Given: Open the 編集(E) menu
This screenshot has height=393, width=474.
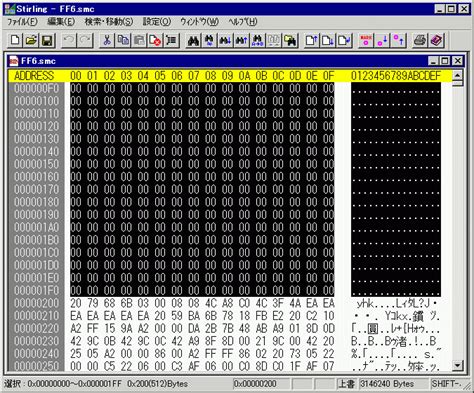Looking at the screenshot, I should pos(61,22).
